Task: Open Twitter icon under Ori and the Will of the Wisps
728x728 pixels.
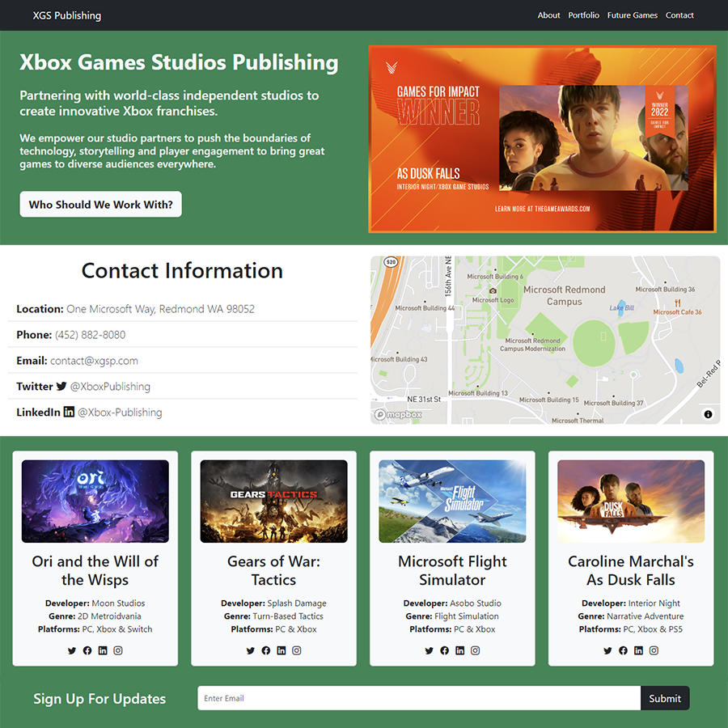Action: coord(72,650)
